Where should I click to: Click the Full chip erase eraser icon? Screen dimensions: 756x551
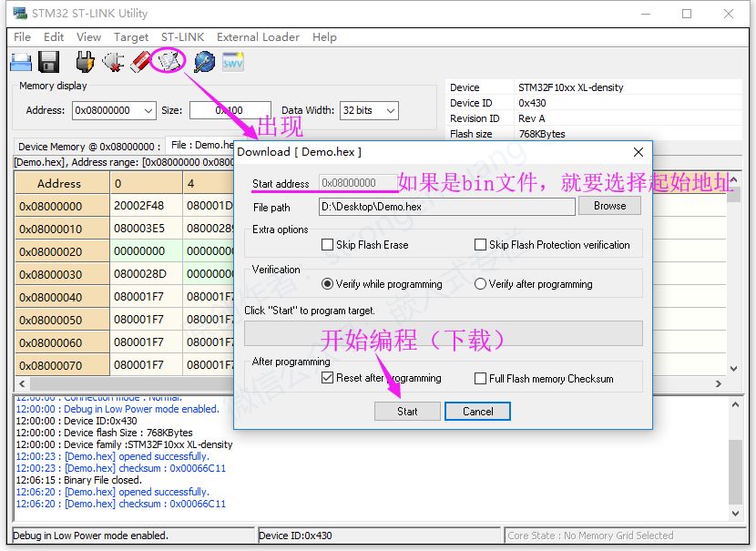141,62
